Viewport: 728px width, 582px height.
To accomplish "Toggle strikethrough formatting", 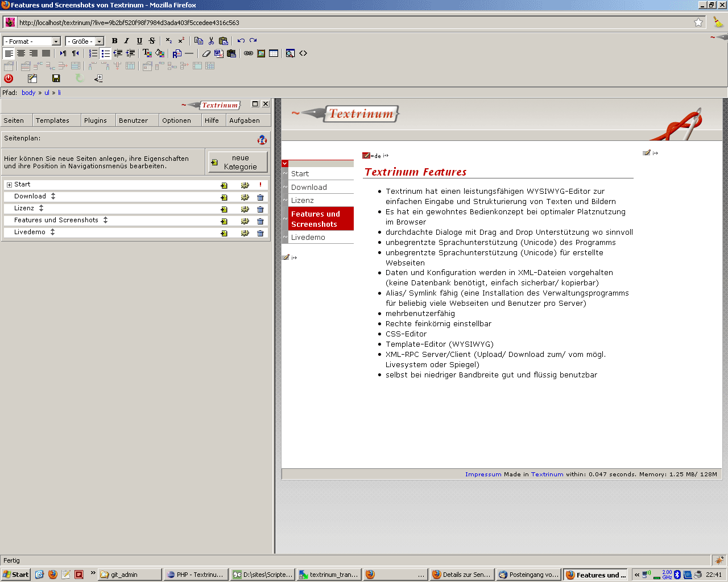I will click(152, 41).
